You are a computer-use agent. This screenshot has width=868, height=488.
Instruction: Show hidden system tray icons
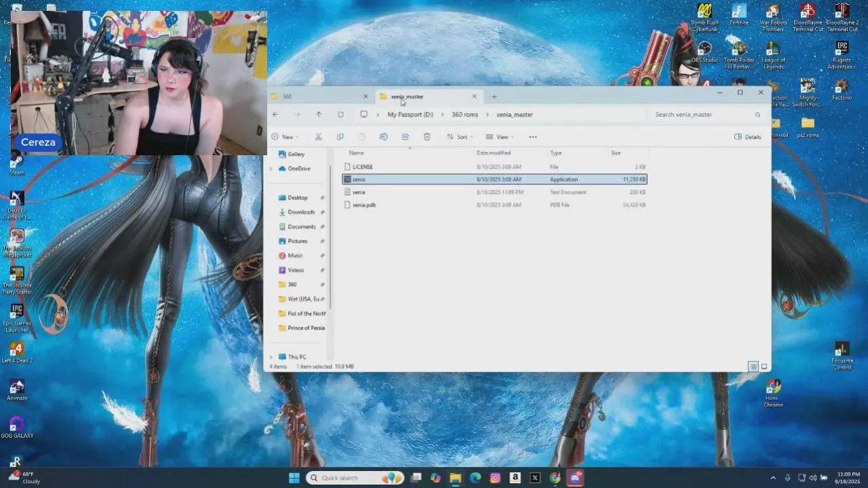773,478
